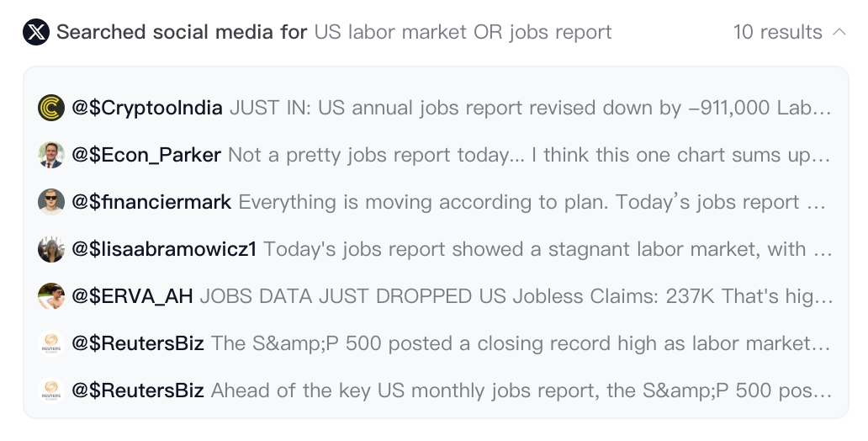Open the @$ERVA_AH username link
Viewport: 868px width, 441px height.
coord(132,296)
